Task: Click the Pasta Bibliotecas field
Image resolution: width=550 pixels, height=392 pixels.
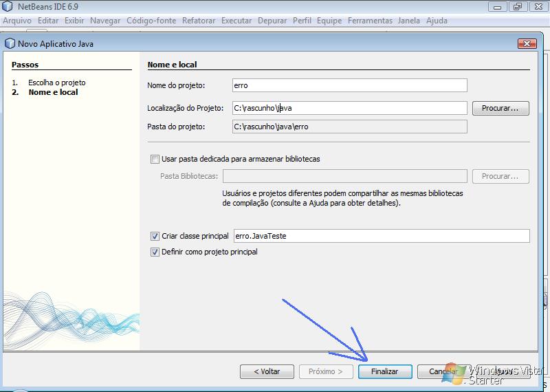Action: tap(345, 176)
